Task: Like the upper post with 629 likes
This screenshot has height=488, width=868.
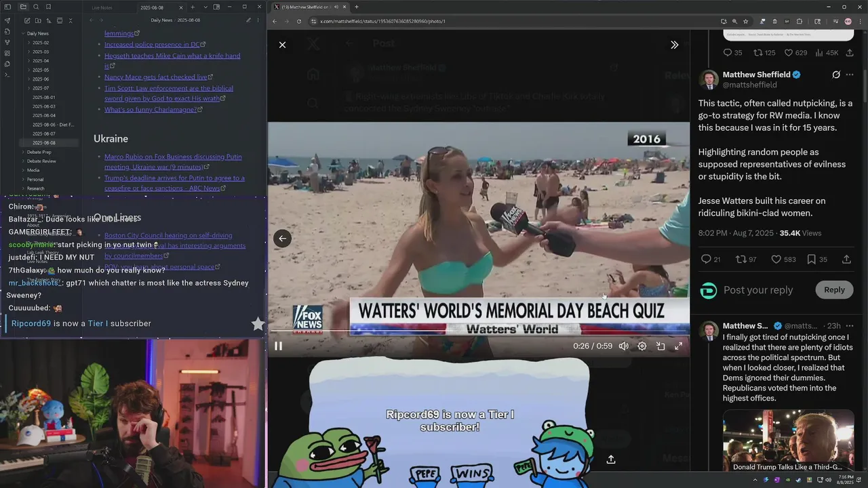Action: [795, 53]
